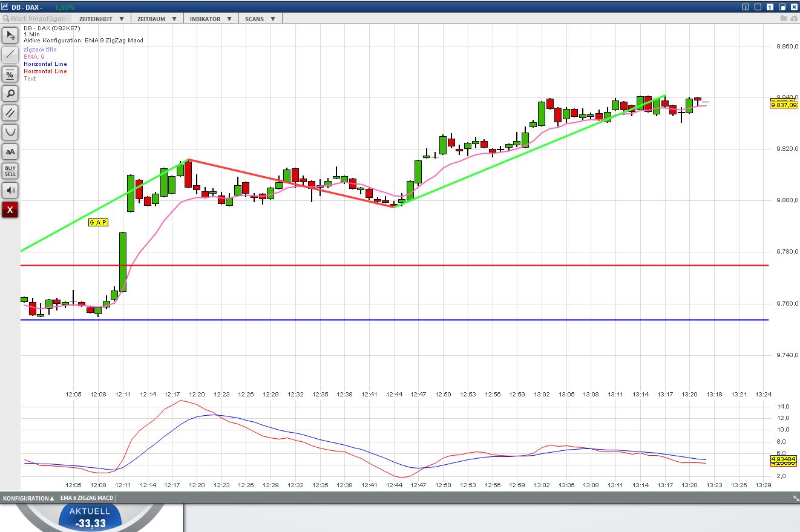Click the '1 Min' timeframe label
Image resolution: width=800 pixels, height=532 pixels.
(32, 34)
